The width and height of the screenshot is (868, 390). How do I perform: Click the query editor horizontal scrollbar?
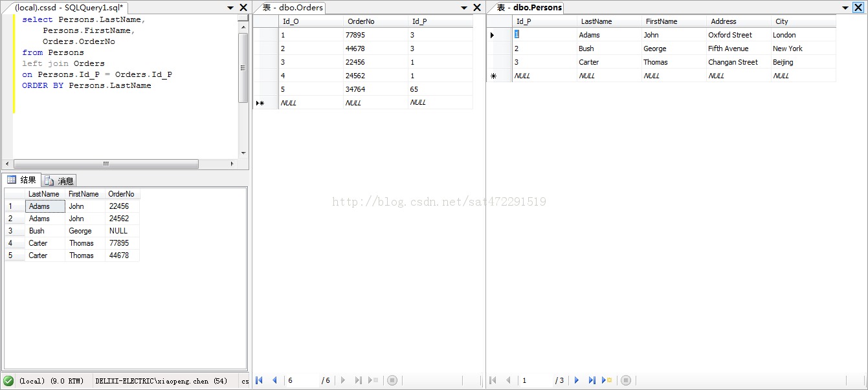(106, 164)
